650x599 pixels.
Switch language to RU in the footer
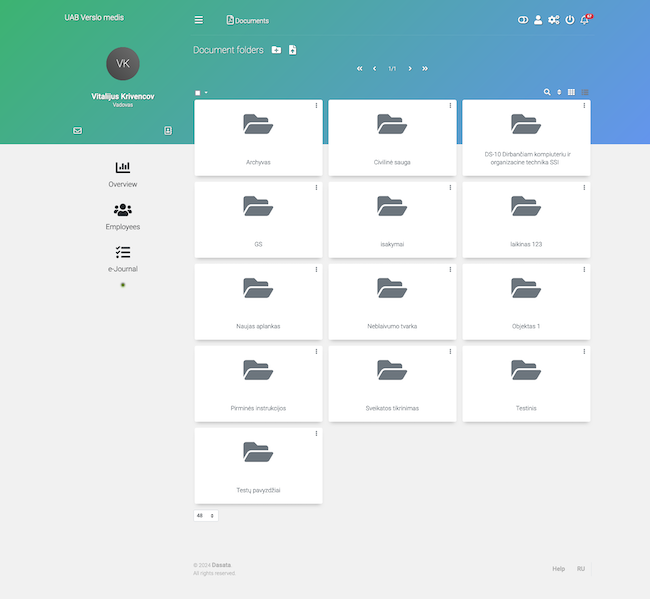[581, 569]
